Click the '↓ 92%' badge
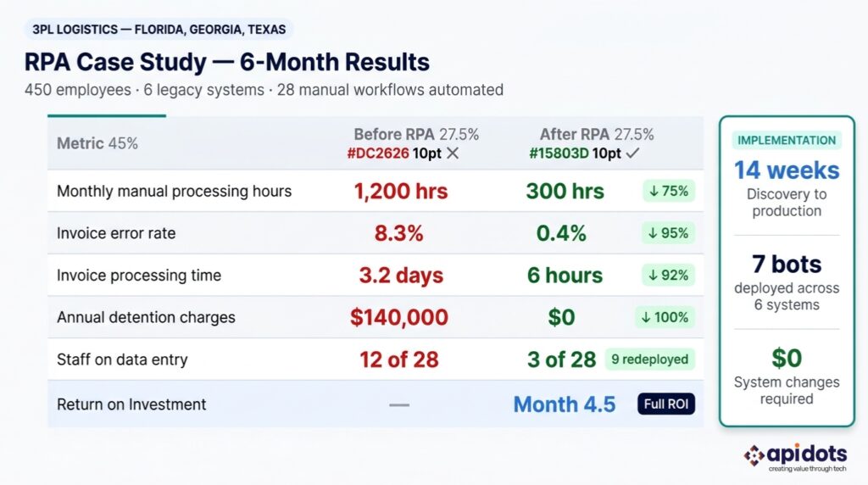The height and width of the screenshot is (485, 868). coord(669,276)
